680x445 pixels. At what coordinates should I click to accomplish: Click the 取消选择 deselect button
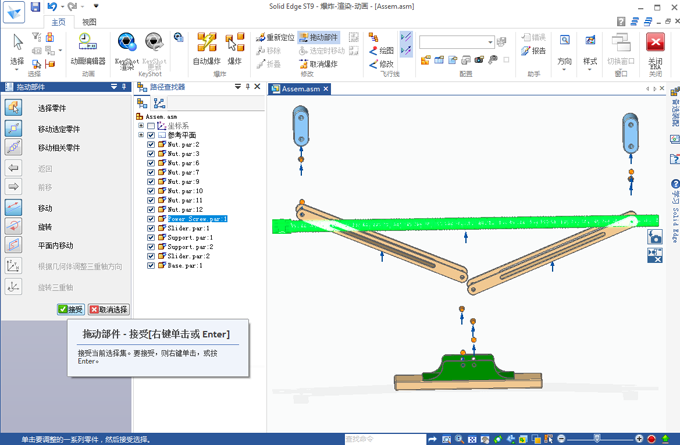coord(108,310)
